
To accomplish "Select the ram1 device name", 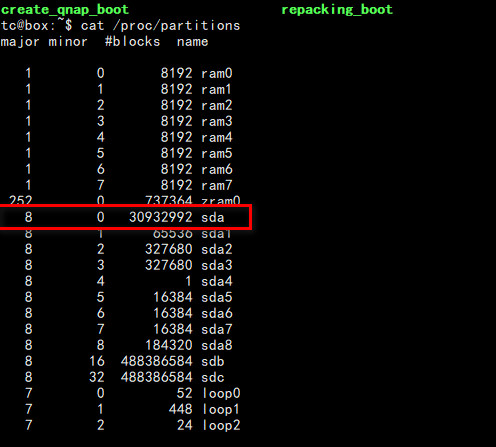I will (x=217, y=89).
